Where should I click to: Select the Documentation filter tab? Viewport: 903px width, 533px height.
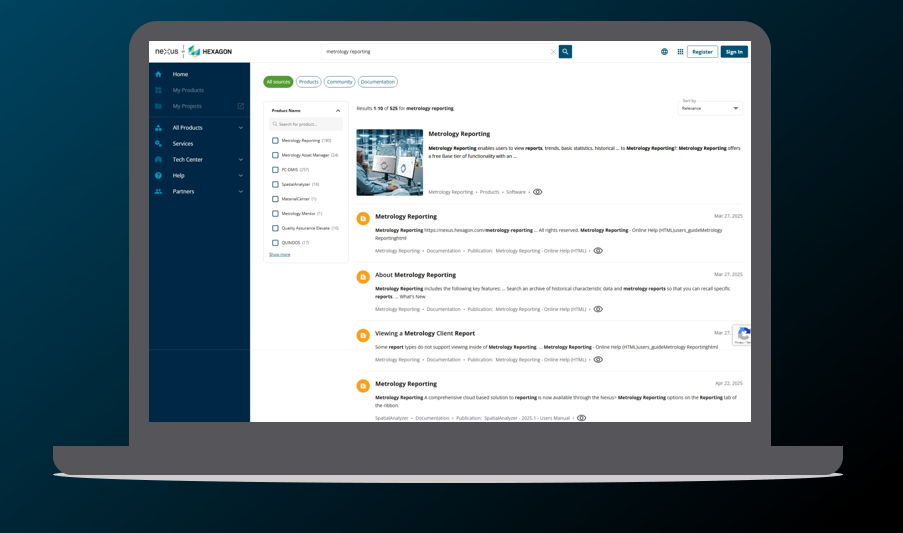[x=378, y=82]
